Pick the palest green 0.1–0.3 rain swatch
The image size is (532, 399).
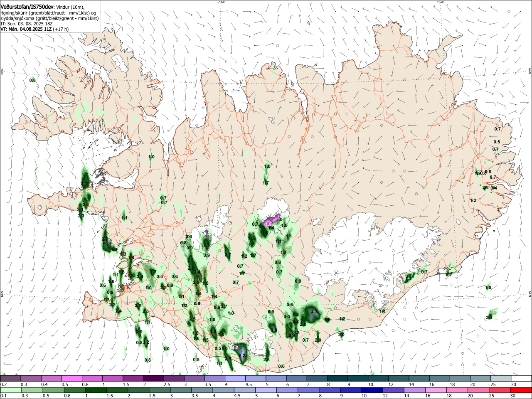pyautogui.click(x=10, y=390)
